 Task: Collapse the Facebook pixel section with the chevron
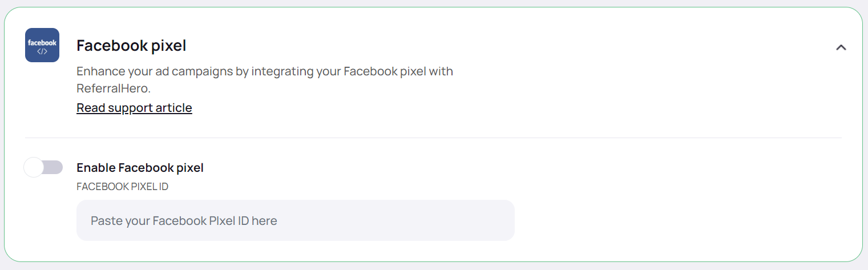click(x=841, y=47)
